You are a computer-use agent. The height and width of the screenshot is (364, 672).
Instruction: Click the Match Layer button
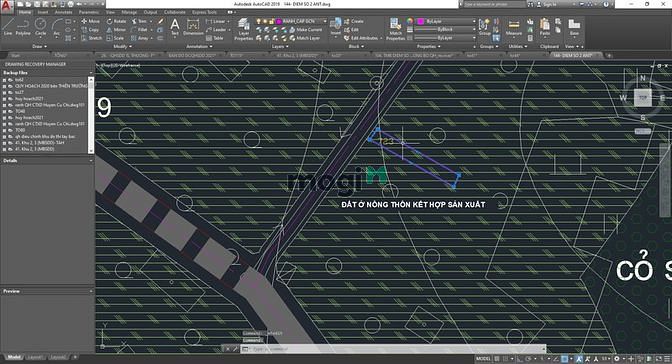point(305,38)
